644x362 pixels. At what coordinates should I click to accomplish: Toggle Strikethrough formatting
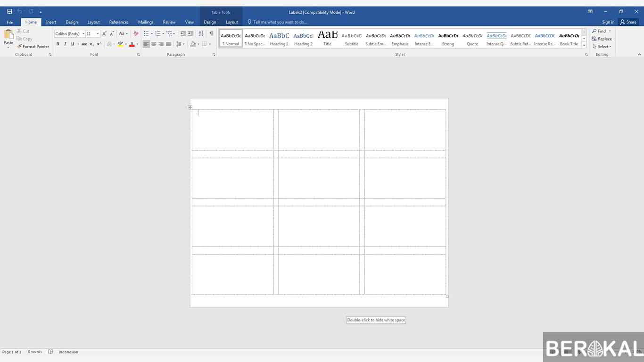(x=84, y=44)
